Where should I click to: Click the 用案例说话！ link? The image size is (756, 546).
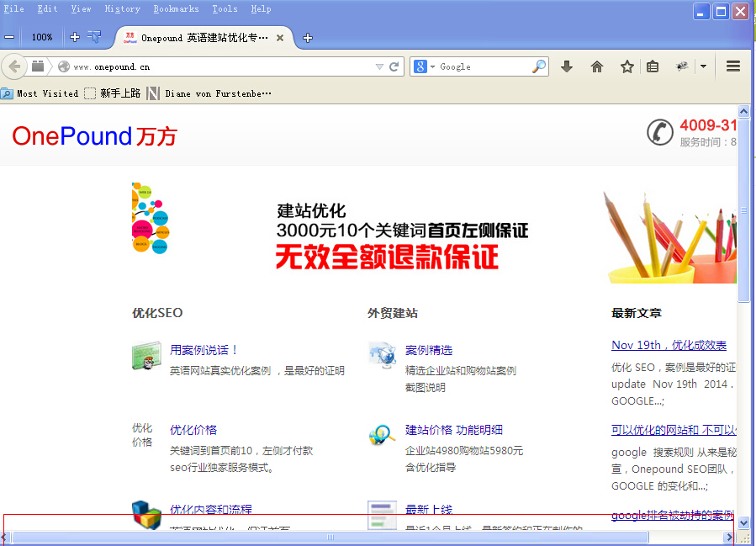point(204,350)
